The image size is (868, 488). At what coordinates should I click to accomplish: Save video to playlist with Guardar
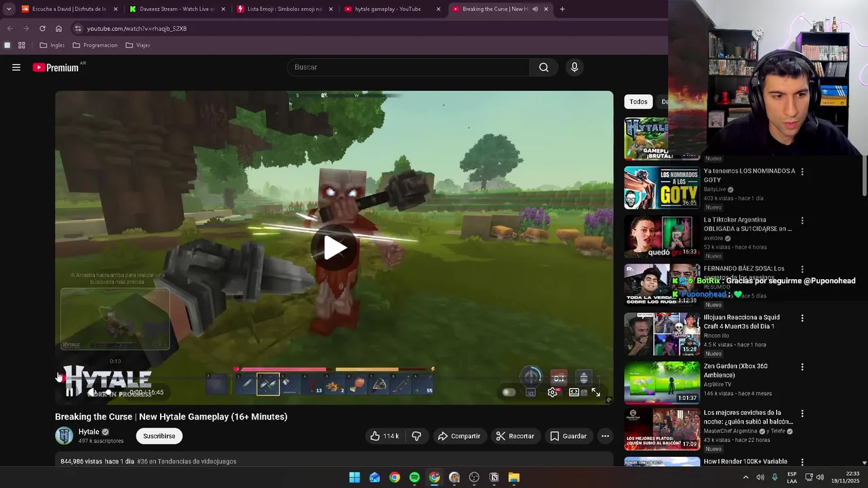(568, 436)
